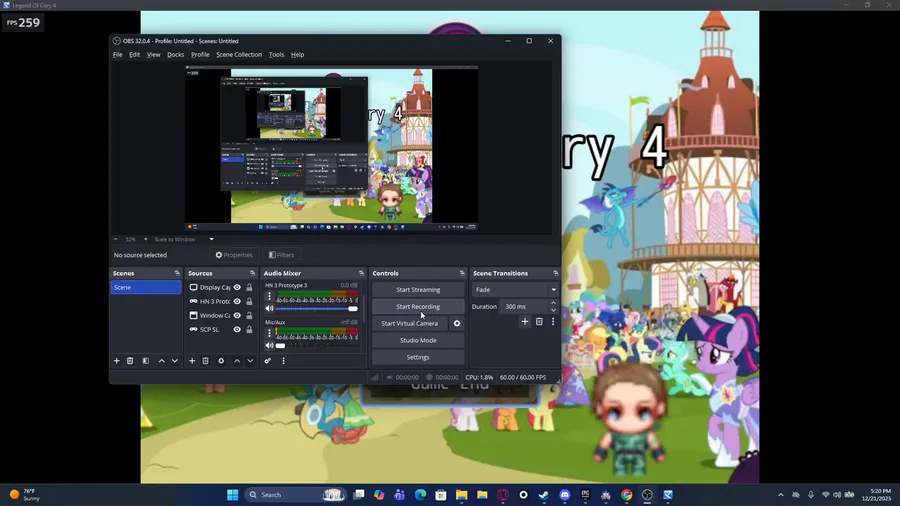Undock the Scene Transitions panel
The width and height of the screenshot is (900, 506).
pos(555,273)
